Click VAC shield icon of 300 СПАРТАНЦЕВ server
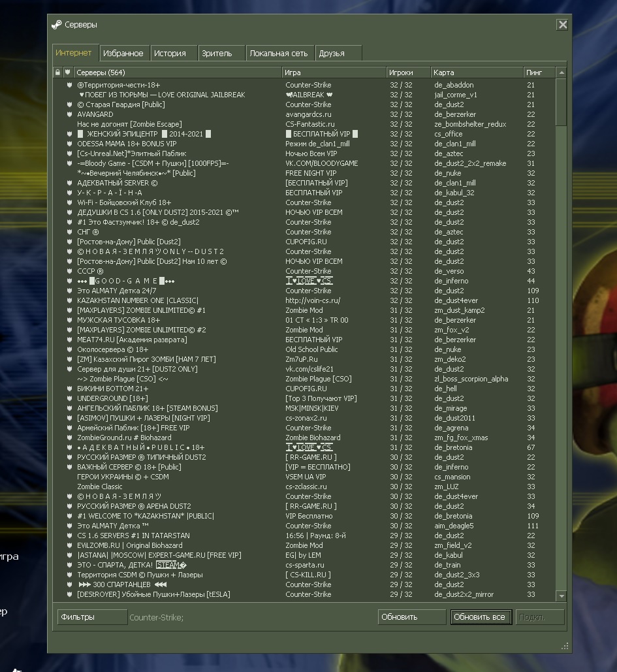 [x=69, y=584]
